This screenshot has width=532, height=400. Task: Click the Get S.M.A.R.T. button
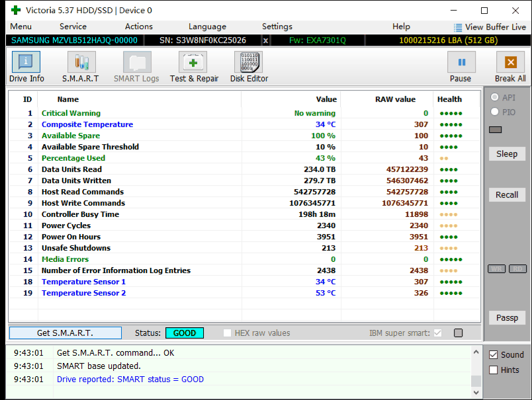click(x=65, y=333)
